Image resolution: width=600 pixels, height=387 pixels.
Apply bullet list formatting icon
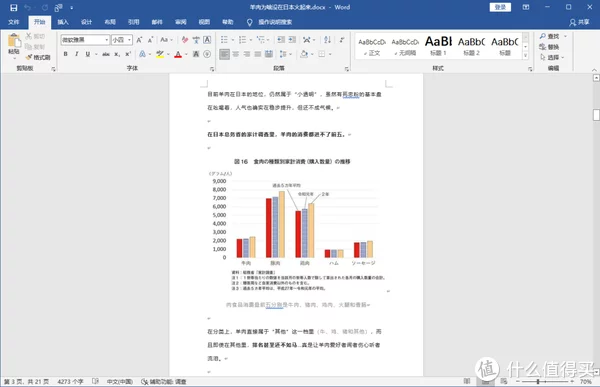click(x=224, y=40)
